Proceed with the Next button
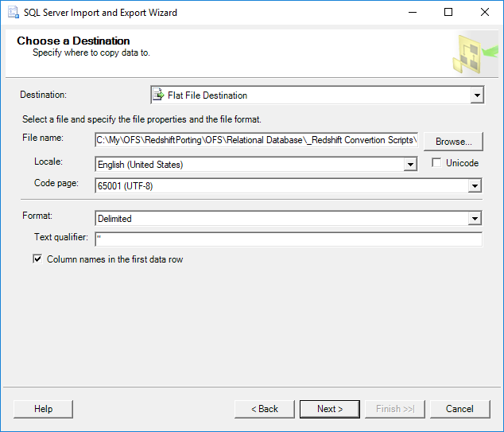 pos(330,409)
